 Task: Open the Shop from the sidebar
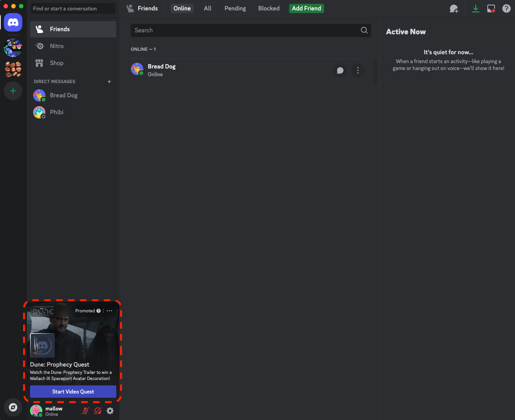(56, 63)
